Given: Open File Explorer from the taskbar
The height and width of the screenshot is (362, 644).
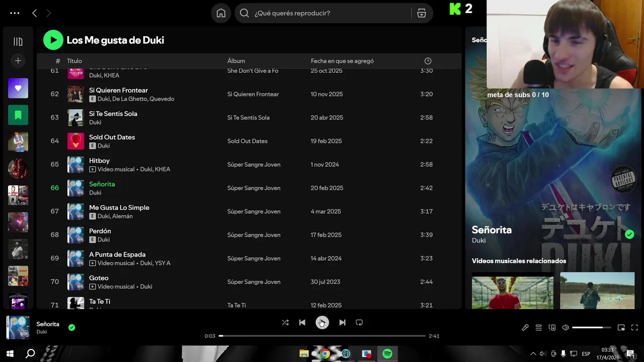Looking at the screenshot, I should [304, 354].
